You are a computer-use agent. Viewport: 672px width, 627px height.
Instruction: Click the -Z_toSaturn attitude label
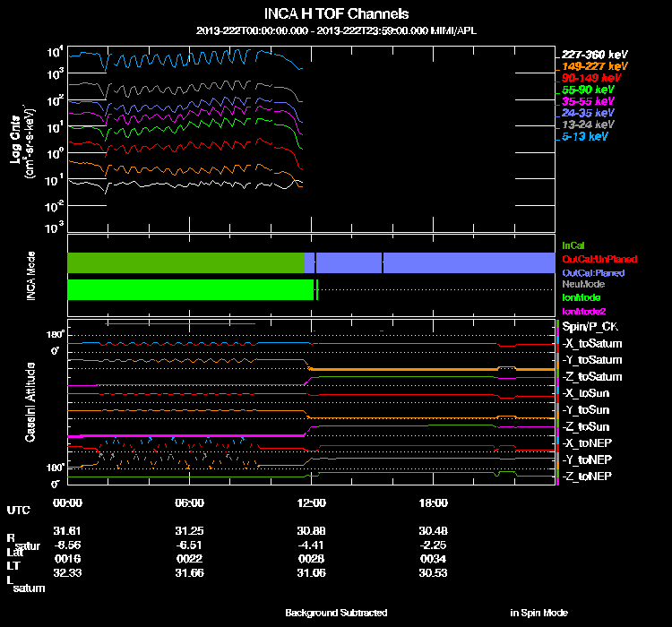592,377
